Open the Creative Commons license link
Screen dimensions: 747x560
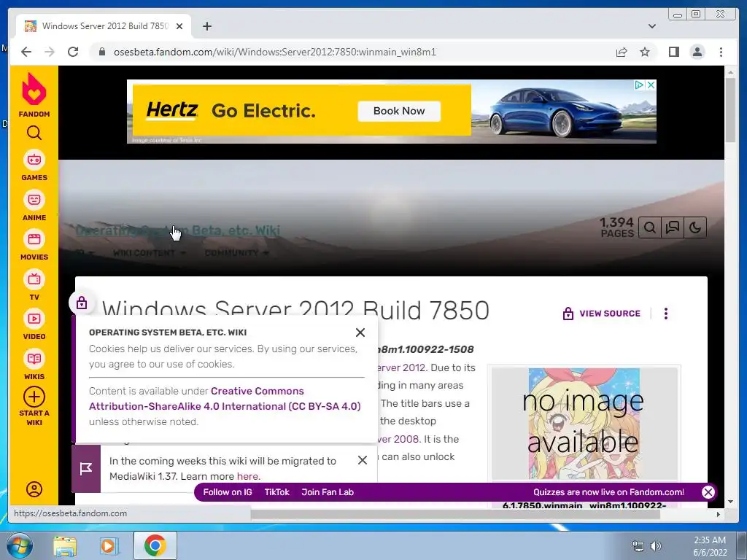(x=225, y=399)
